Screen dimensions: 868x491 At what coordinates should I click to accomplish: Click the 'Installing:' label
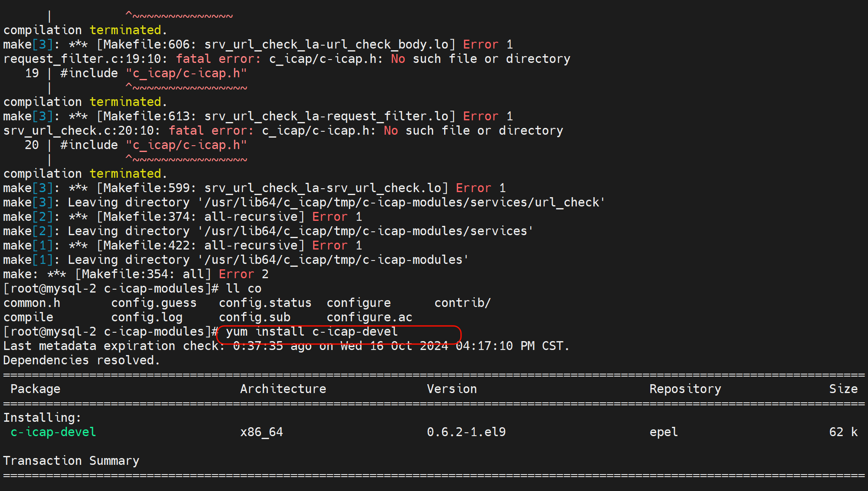pos(42,418)
